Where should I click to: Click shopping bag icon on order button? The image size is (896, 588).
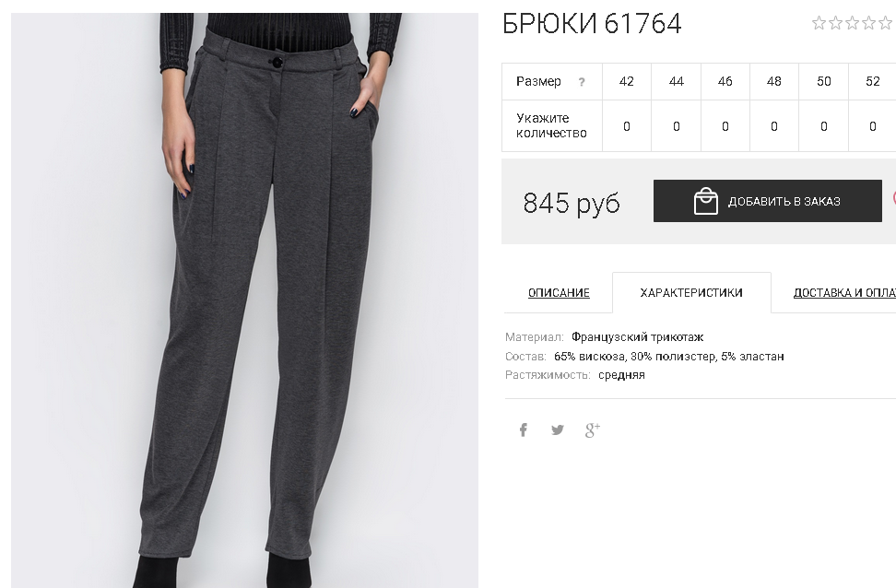706,201
